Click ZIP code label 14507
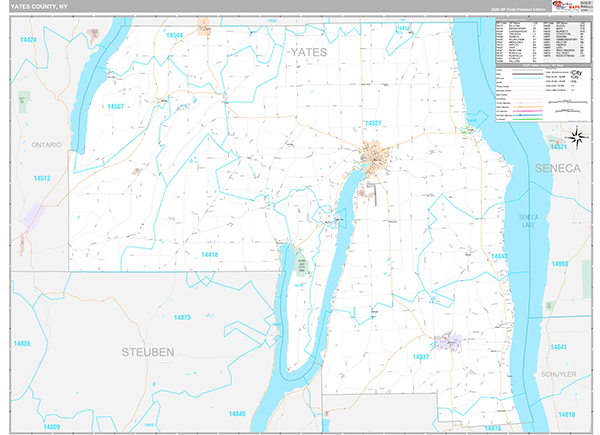Screen dimensions: 600x435 coord(115,106)
